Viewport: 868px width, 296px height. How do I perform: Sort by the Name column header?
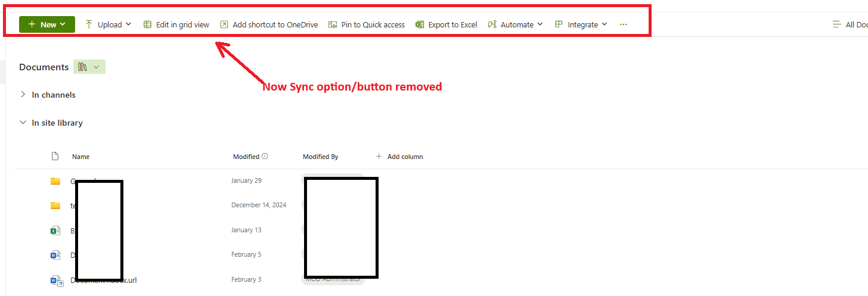80,157
